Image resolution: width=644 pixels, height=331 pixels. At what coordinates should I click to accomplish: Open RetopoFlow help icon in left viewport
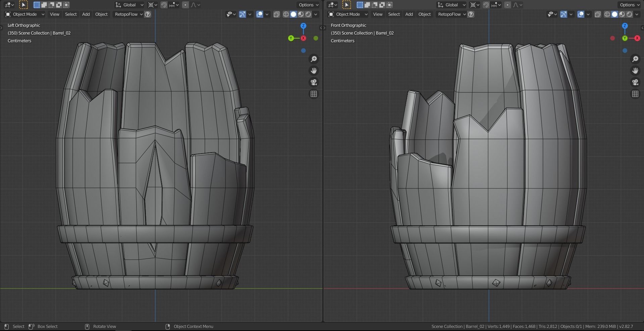pyautogui.click(x=148, y=14)
